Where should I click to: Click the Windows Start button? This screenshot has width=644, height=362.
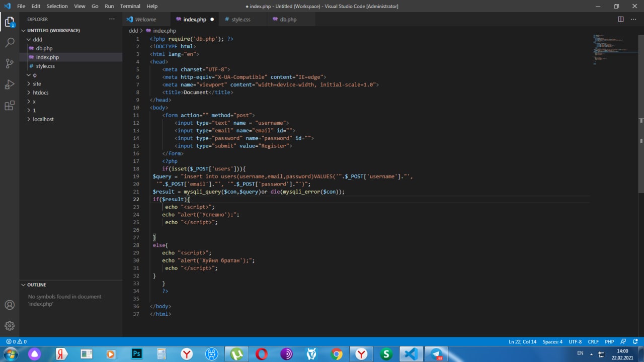point(10,354)
